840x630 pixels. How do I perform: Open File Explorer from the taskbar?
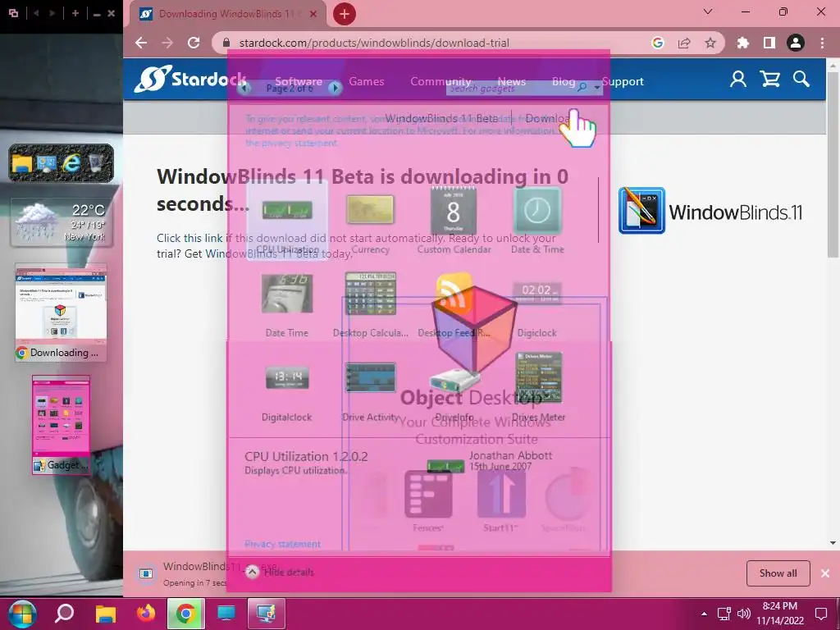[x=106, y=614]
